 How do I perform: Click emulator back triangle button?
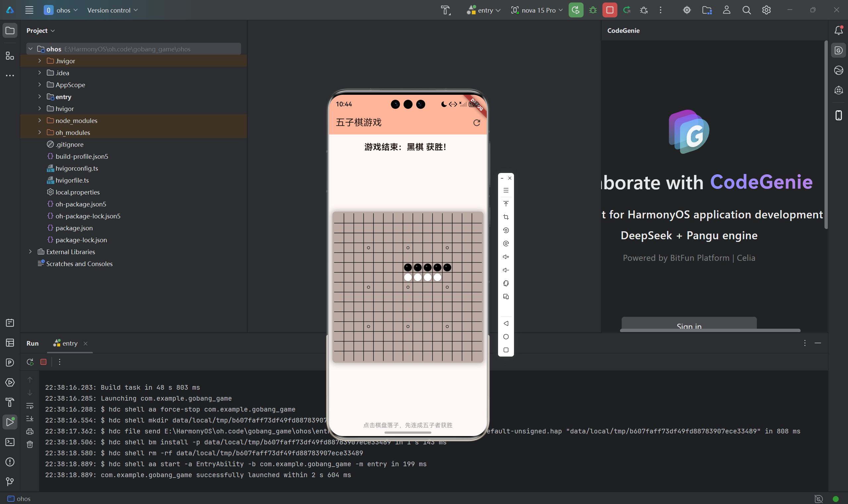pyautogui.click(x=506, y=323)
